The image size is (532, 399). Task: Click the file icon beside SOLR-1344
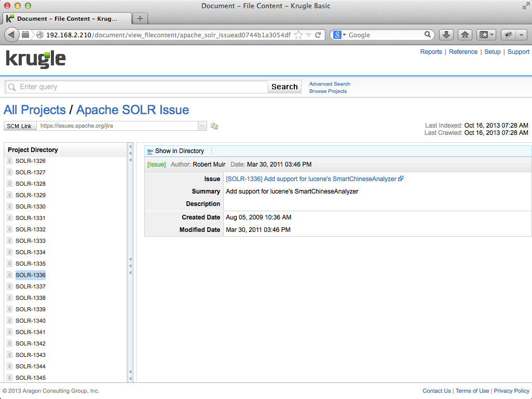(10, 366)
